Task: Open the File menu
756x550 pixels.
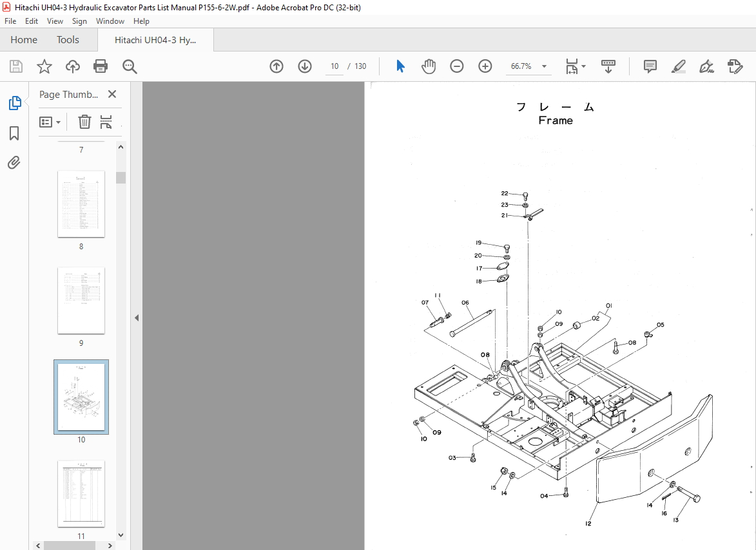Action: [x=10, y=21]
